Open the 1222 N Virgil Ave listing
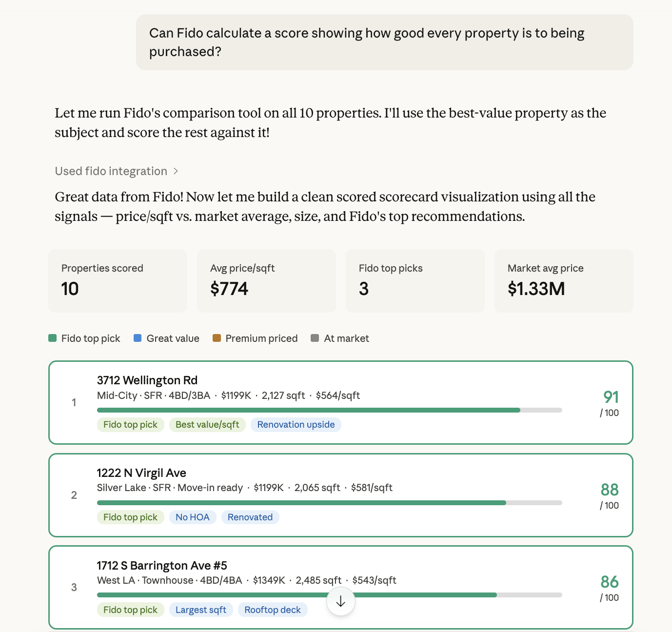 pyautogui.click(x=341, y=495)
